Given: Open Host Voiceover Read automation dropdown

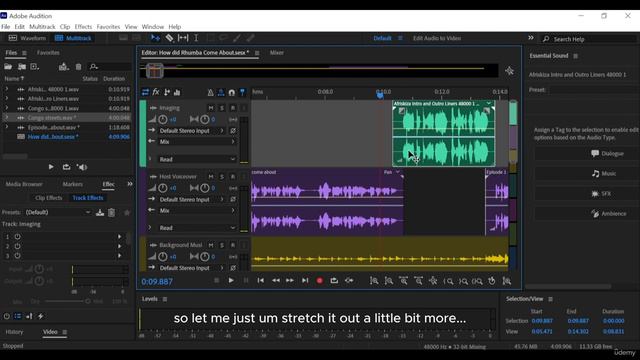Looking at the screenshot, I should (198, 228).
